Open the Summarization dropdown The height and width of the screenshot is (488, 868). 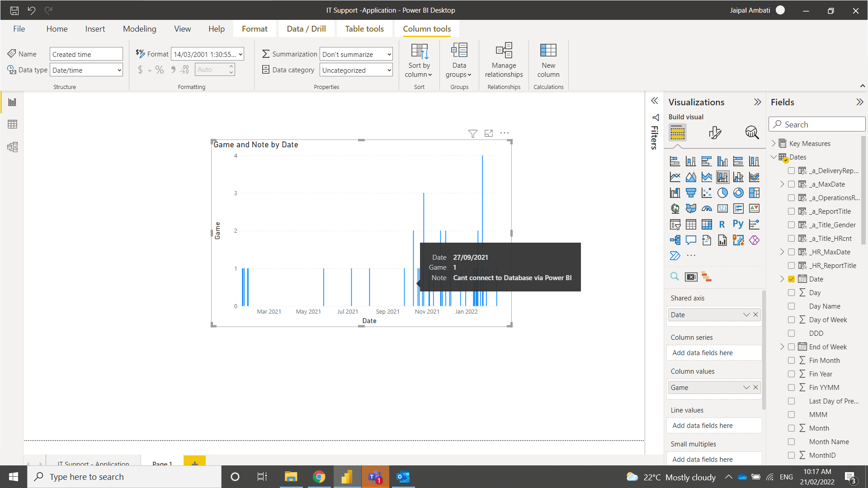coord(356,54)
